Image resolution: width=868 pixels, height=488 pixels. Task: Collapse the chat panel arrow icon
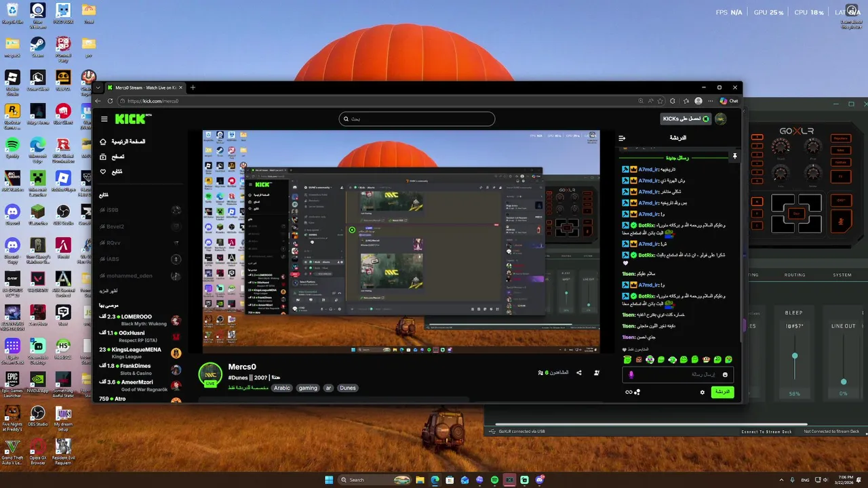(622, 138)
